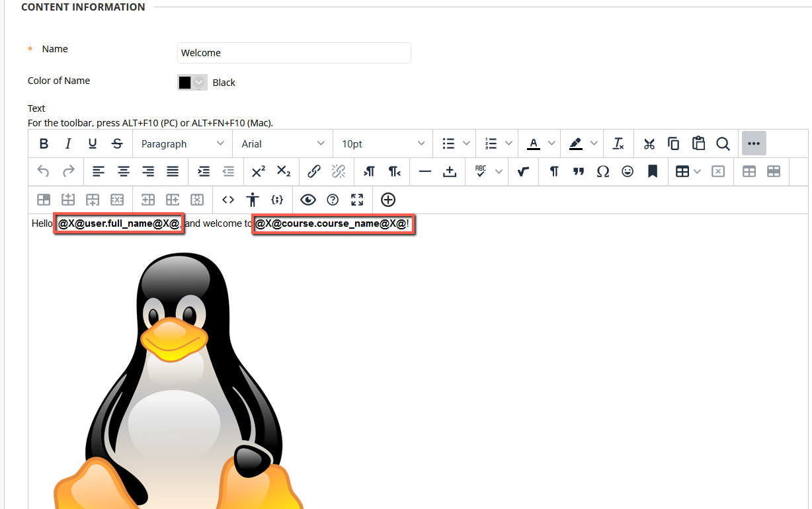Set left-to-right text direction
Screen dimensions: 812x509
point(370,171)
